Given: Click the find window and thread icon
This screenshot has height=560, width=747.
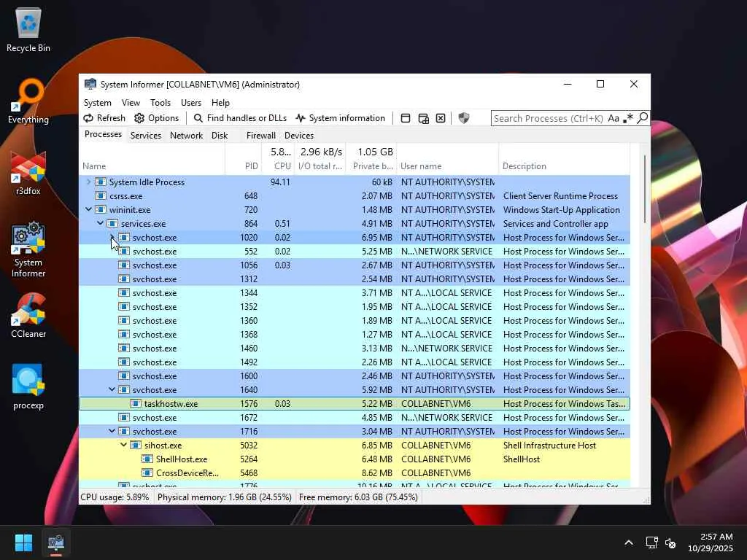Looking at the screenshot, I should [x=423, y=118].
